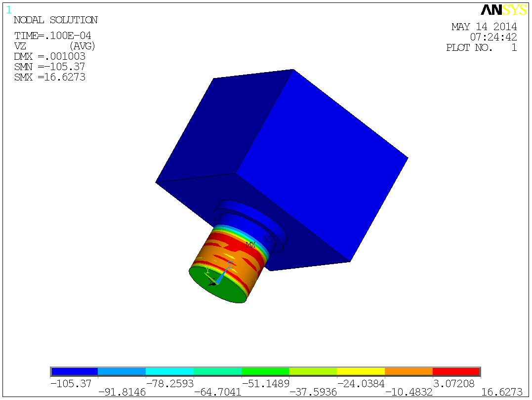Click the MX maximum marker on the cylinder

(251, 245)
